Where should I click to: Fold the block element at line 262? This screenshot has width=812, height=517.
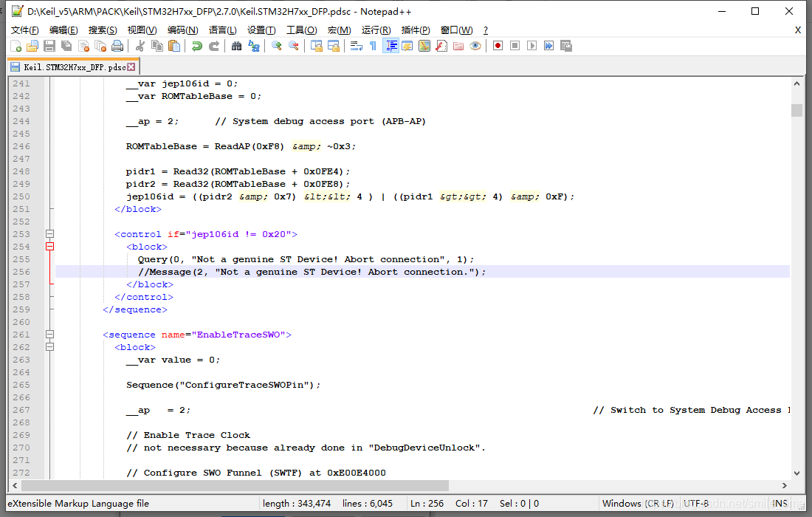[x=49, y=346]
